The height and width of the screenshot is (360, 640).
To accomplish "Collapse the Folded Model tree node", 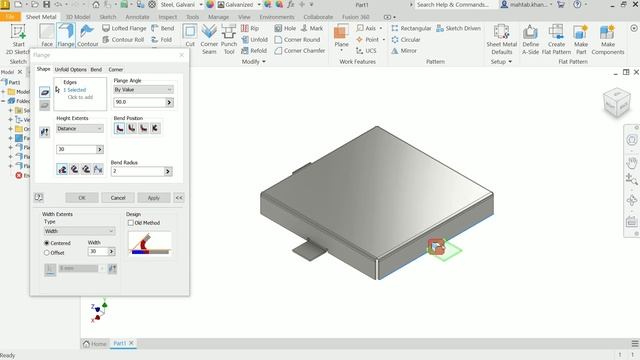I will click(3, 101).
